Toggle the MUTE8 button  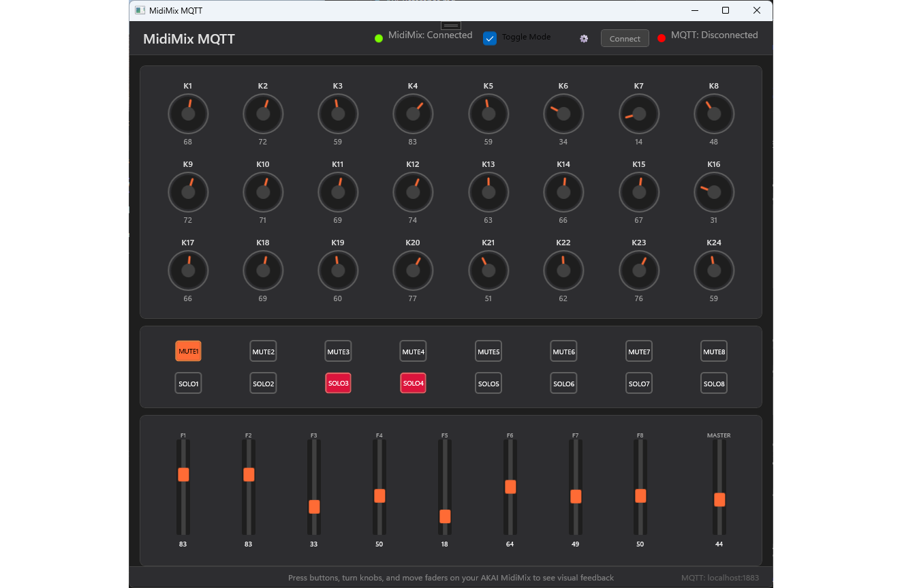coord(714,352)
